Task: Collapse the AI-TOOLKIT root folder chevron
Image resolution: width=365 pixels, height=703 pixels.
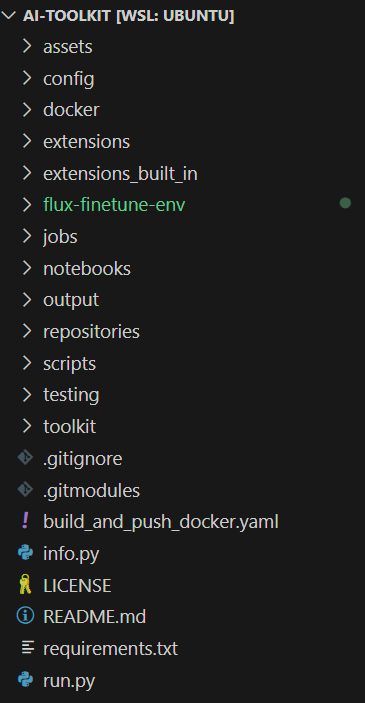Action: click(x=9, y=16)
